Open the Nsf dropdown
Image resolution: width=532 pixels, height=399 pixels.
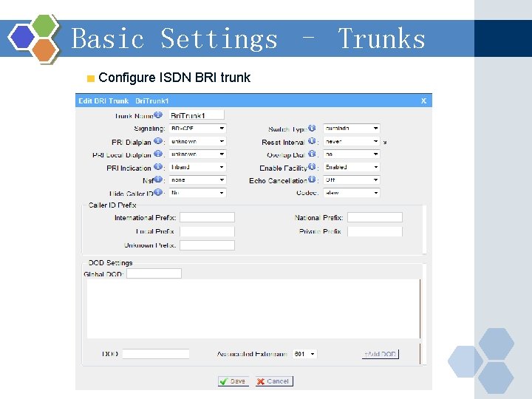point(197,180)
